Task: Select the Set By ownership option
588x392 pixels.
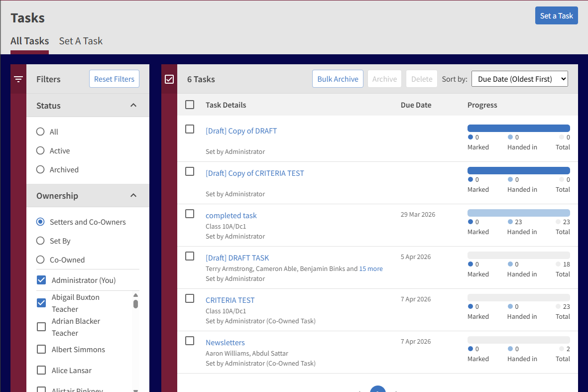Action: 40,241
